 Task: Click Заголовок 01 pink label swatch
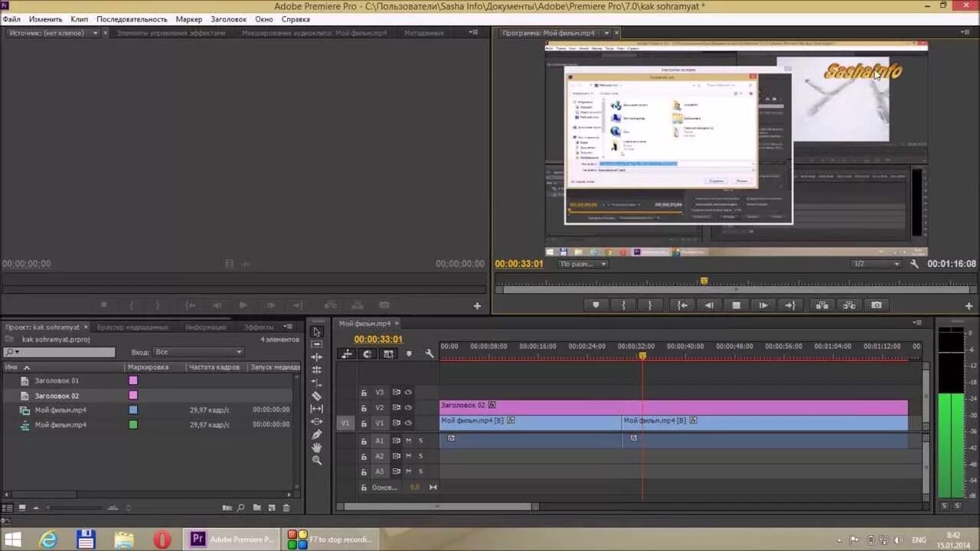coord(133,380)
